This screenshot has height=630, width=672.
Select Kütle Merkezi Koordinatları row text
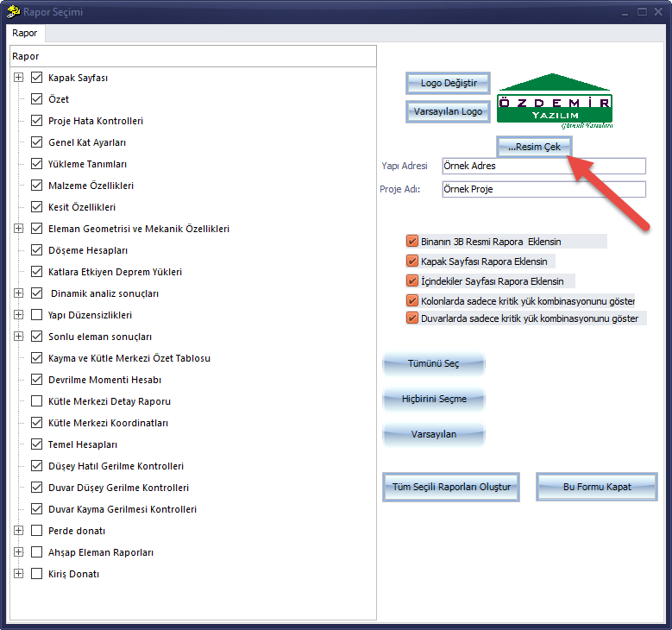click(x=108, y=423)
